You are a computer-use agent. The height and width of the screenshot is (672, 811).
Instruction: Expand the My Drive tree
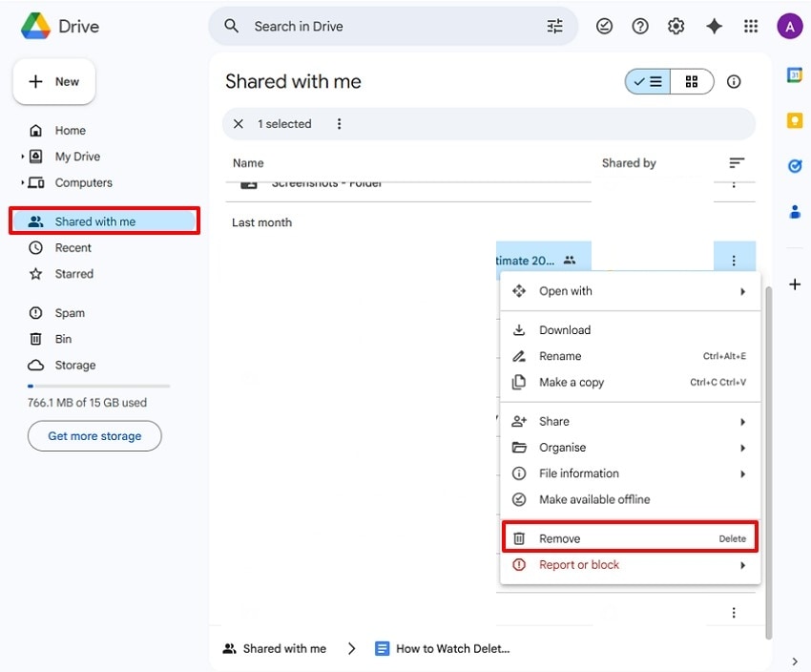[x=23, y=157]
